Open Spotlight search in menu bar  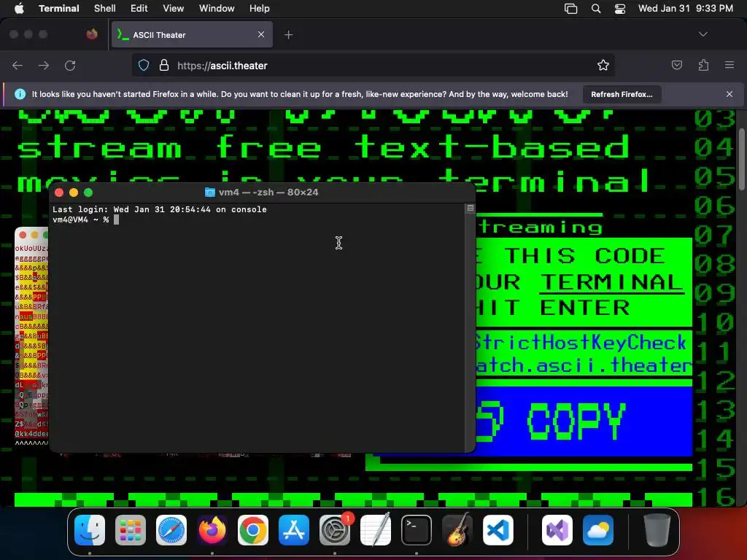pyautogui.click(x=595, y=9)
